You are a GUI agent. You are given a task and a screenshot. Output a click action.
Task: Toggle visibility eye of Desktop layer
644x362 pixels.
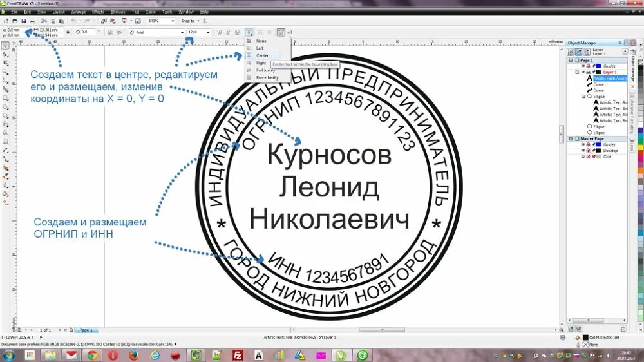point(583,151)
